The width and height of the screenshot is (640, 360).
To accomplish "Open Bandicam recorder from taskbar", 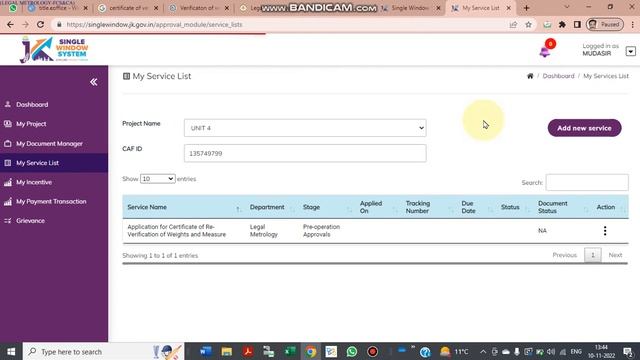I will 373,351.
